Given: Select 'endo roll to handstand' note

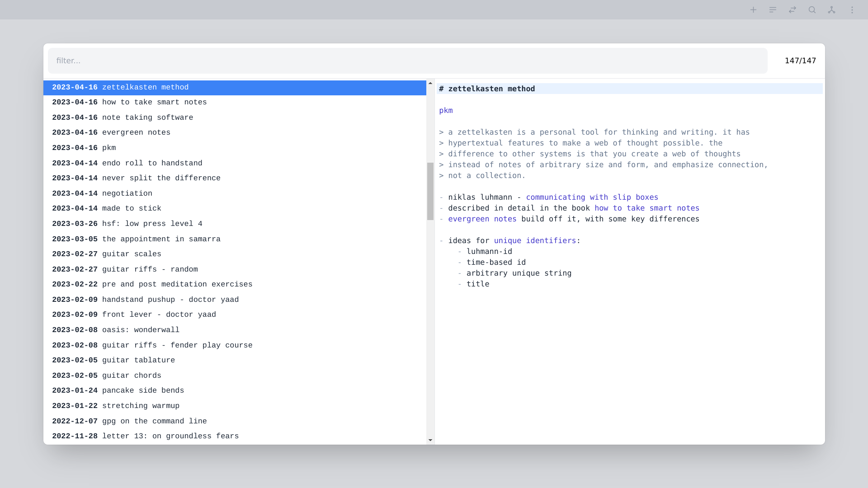Looking at the screenshot, I should coord(235,164).
